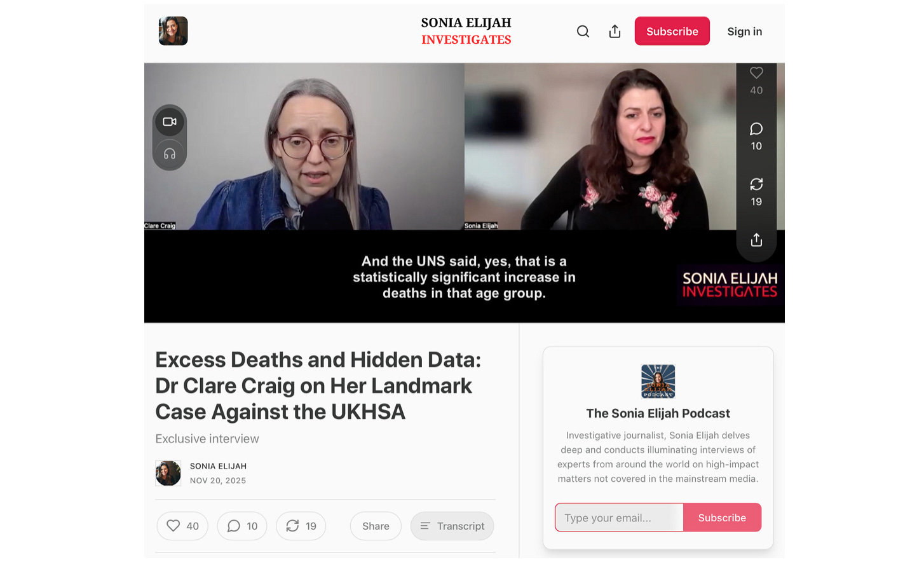
Task: Open the Sonia Elijah Podcast logo thumbnail
Action: point(658,381)
